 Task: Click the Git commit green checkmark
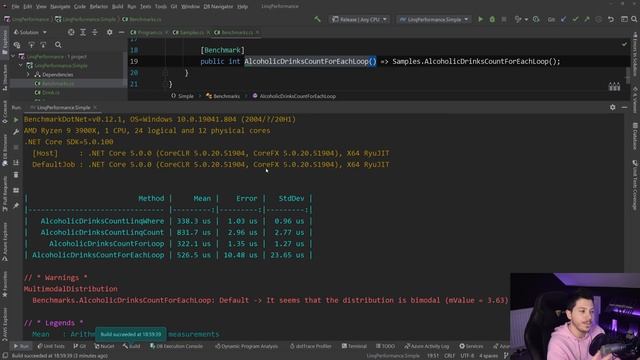(575, 19)
